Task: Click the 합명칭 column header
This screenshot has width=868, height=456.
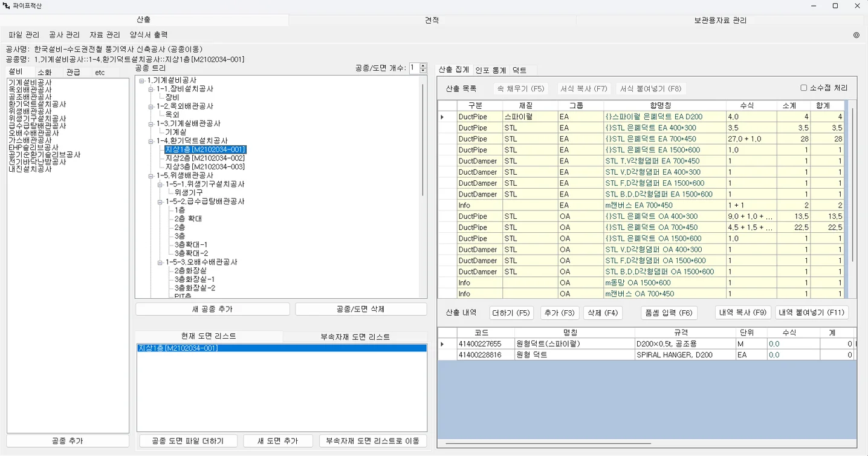Action: (x=664, y=105)
